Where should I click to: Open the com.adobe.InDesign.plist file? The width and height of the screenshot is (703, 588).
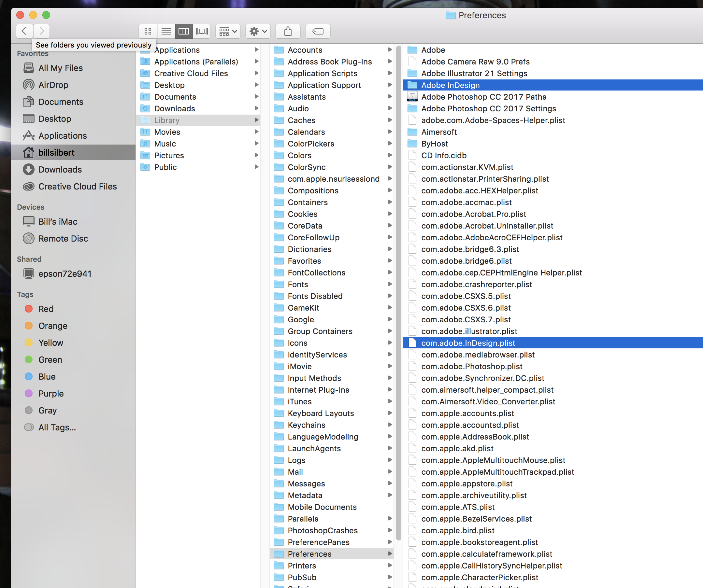click(468, 343)
